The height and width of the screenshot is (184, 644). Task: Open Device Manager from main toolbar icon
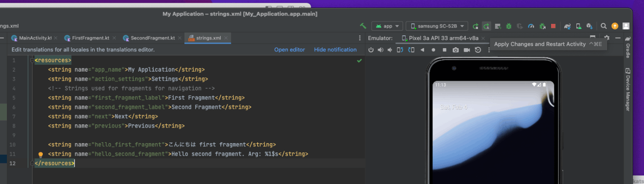[579, 26]
